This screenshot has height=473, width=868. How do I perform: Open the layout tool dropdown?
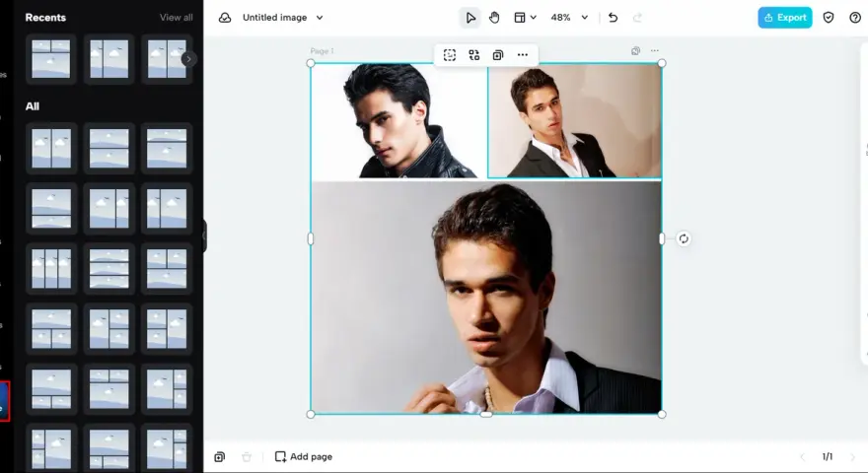(x=526, y=18)
